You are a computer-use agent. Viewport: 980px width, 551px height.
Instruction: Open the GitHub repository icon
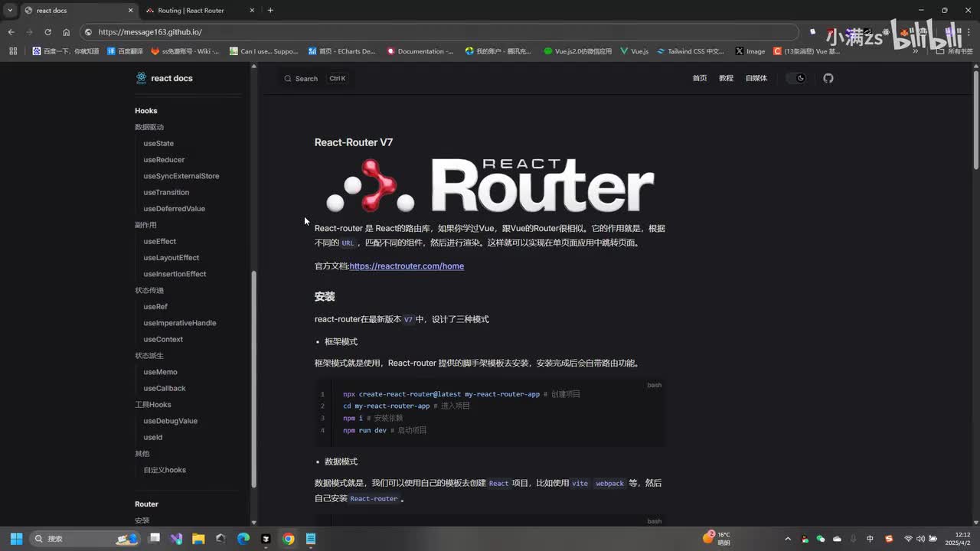pyautogui.click(x=828, y=78)
